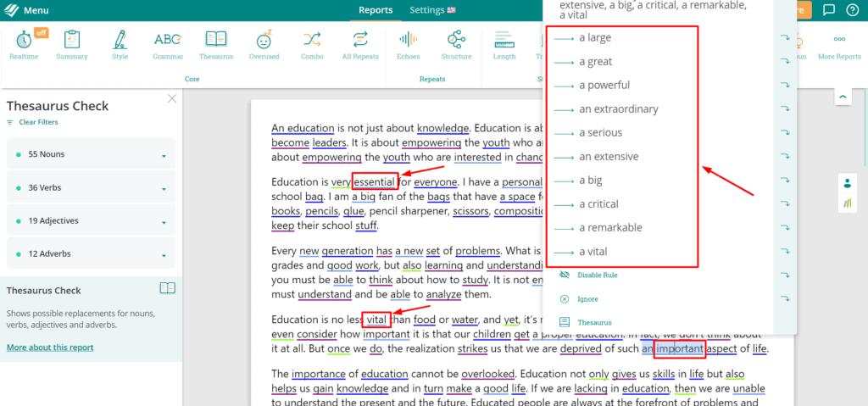Image resolution: width=868 pixels, height=406 pixels.
Task: Open the Structure report
Action: pyautogui.click(x=456, y=44)
